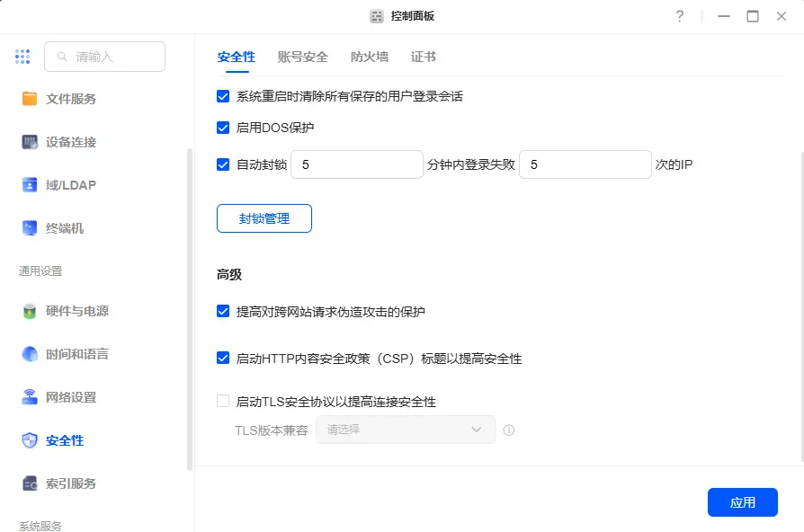Uncheck the 自动封锁 checkbox
The width and height of the screenshot is (804, 532).
[223, 164]
